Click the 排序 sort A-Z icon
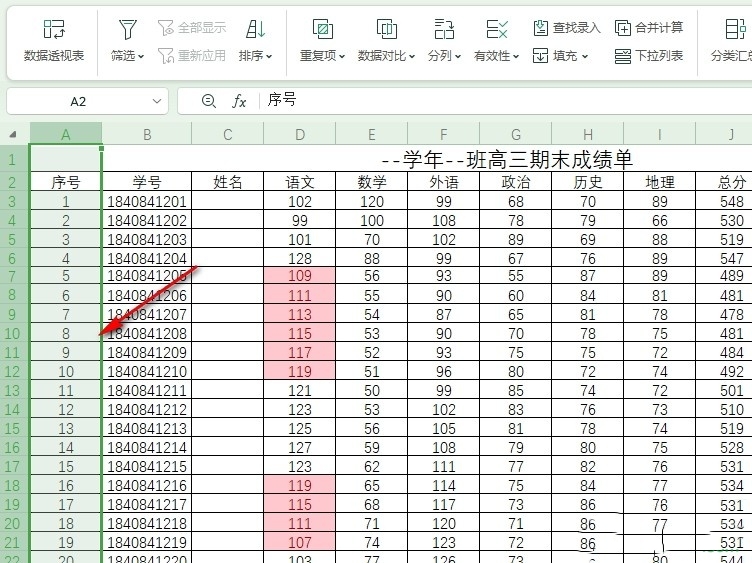Viewport: 752px width, 563px height. [x=256, y=30]
